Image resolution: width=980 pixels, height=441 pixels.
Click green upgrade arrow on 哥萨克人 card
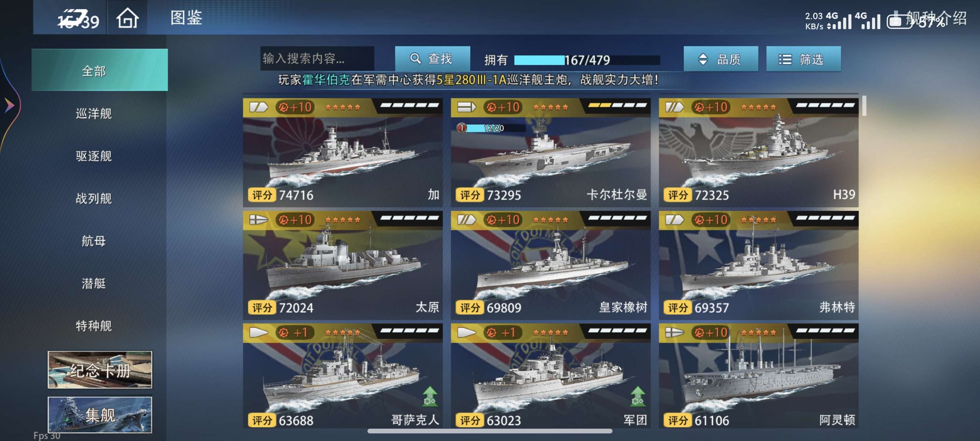tap(430, 396)
